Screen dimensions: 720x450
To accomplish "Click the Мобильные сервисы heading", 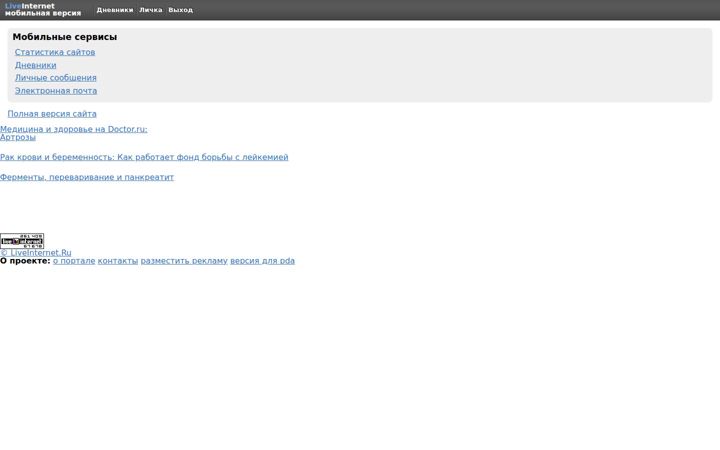I will click(65, 37).
